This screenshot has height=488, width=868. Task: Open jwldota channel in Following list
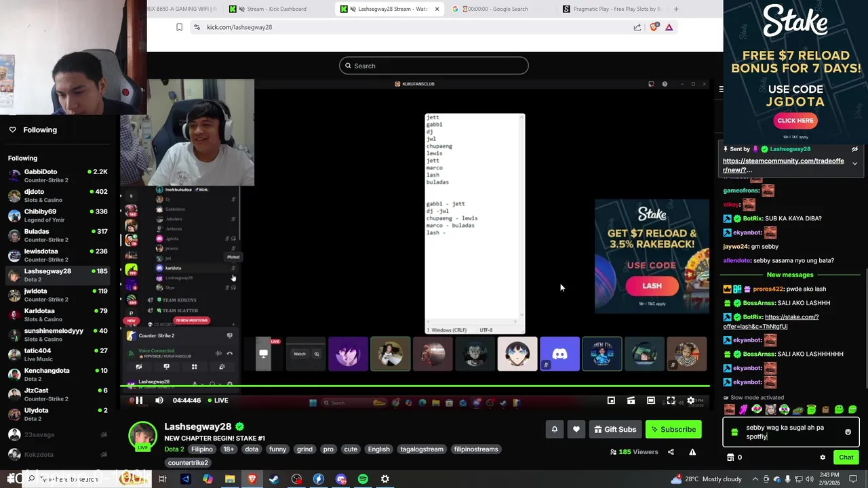58,295
